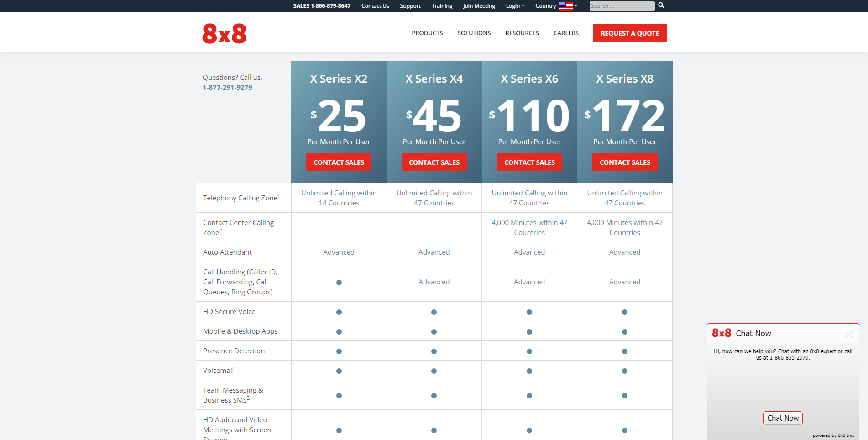Click the SALES 1-866-879-8647 number
Viewport: 868px width, 440px height.
click(x=322, y=6)
